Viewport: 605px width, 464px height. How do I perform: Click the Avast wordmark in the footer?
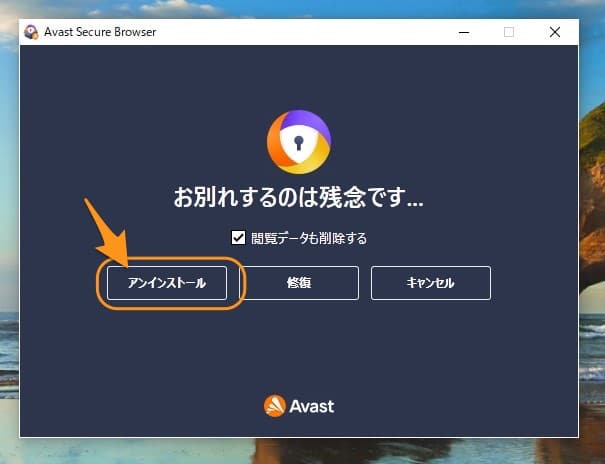coord(312,406)
